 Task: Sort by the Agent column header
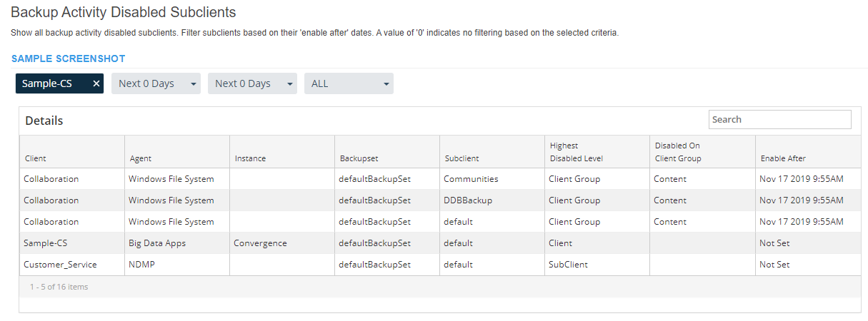141,158
